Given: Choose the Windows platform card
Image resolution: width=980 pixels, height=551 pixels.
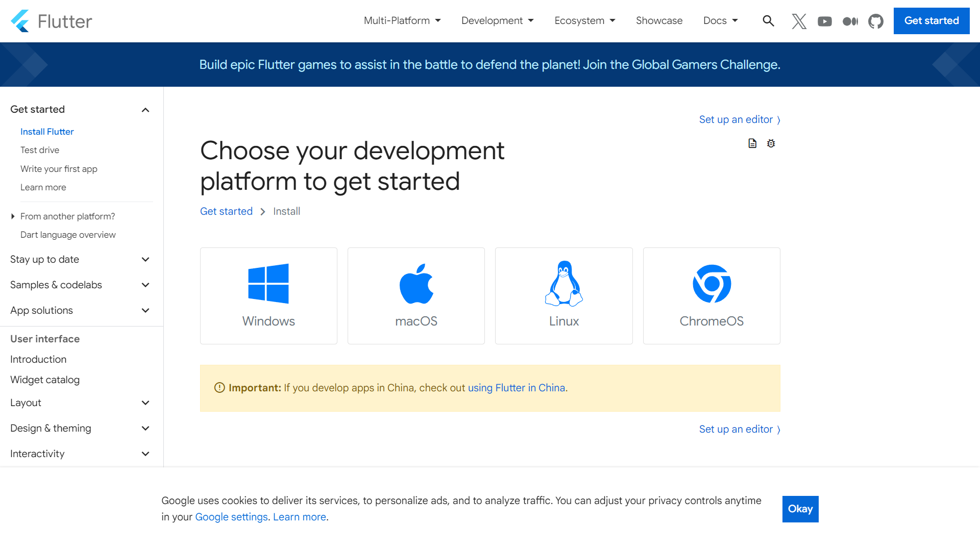Looking at the screenshot, I should pyautogui.click(x=268, y=296).
